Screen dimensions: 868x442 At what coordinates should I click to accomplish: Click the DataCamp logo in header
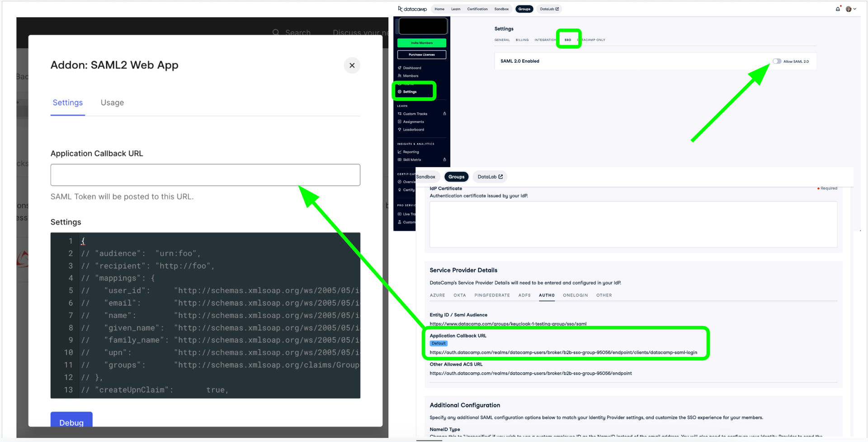(412, 9)
